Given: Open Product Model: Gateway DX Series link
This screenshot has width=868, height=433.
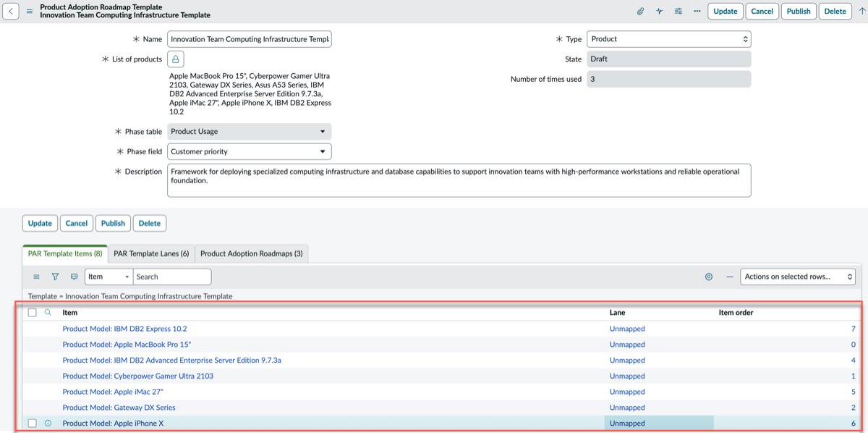Looking at the screenshot, I should click(119, 408).
